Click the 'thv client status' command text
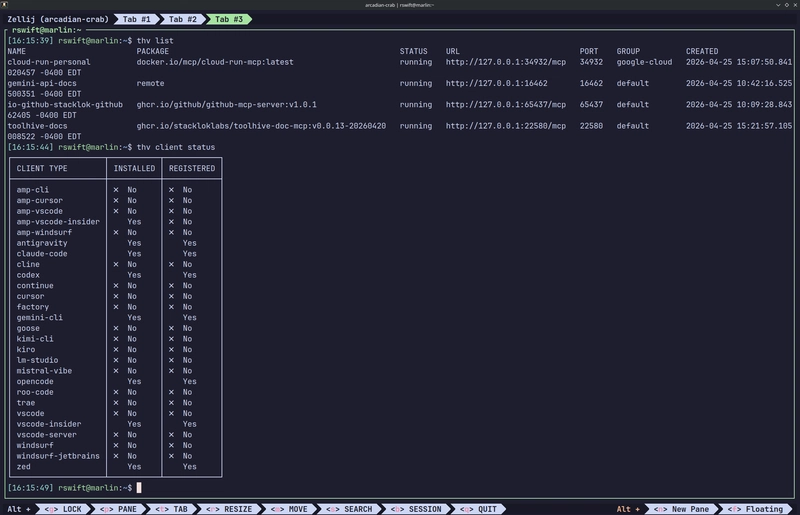Image resolution: width=800 pixels, height=515 pixels. tap(176, 147)
